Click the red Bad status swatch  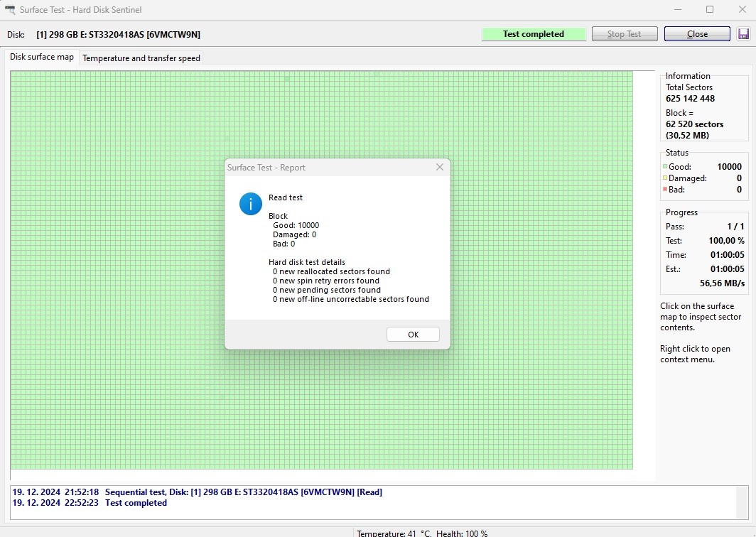[x=665, y=190]
